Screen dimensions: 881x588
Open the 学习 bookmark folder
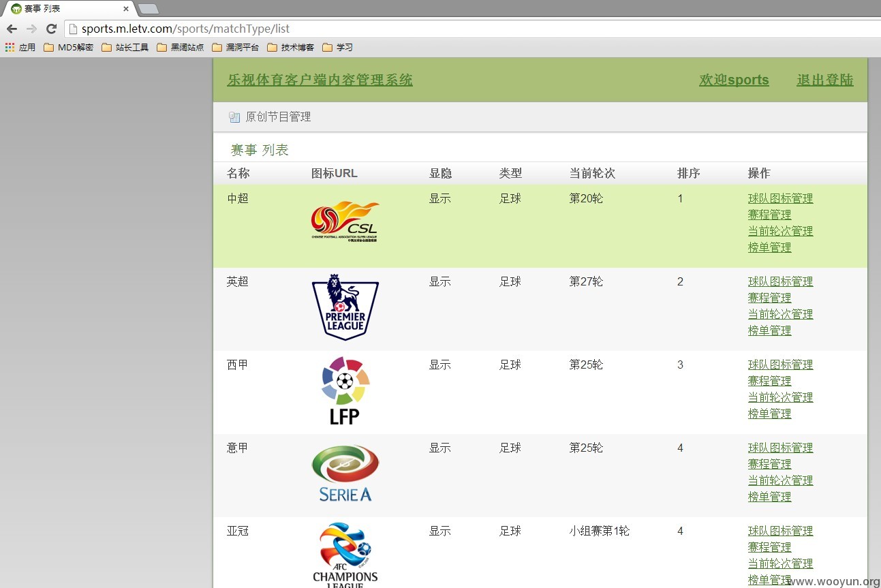point(338,48)
